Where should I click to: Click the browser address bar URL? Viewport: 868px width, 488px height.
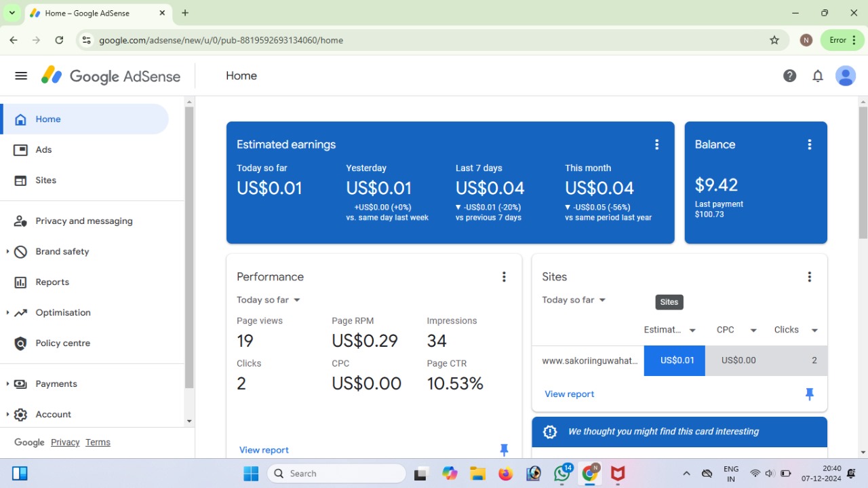221,40
